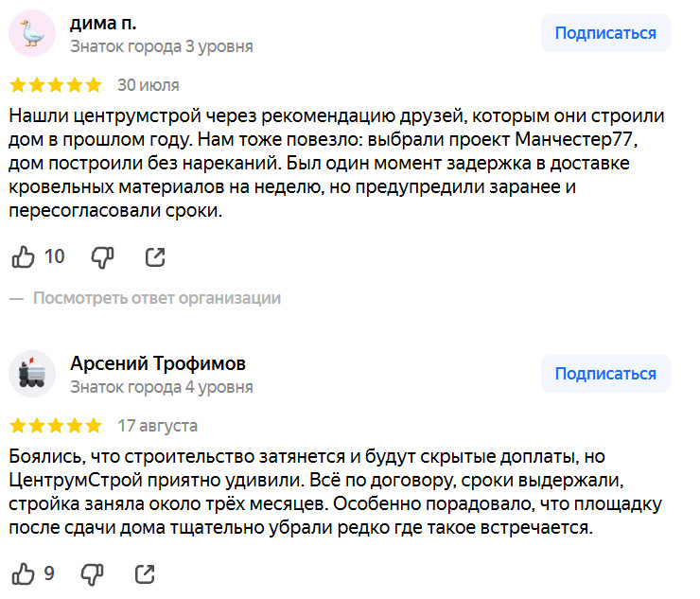Open дима п.'s goose avatar
Screen dimensions: 700x599
click(x=32, y=34)
